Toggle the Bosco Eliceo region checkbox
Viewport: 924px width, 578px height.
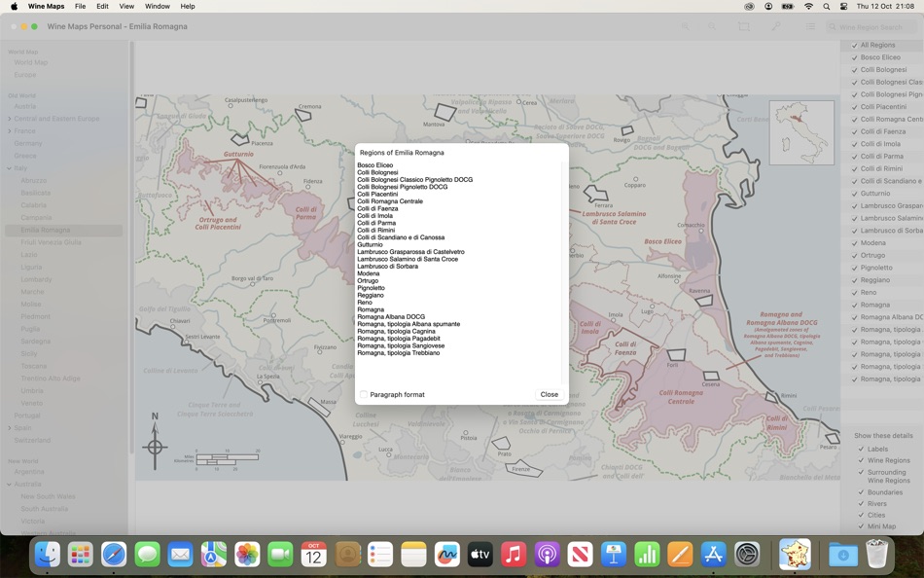point(855,57)
